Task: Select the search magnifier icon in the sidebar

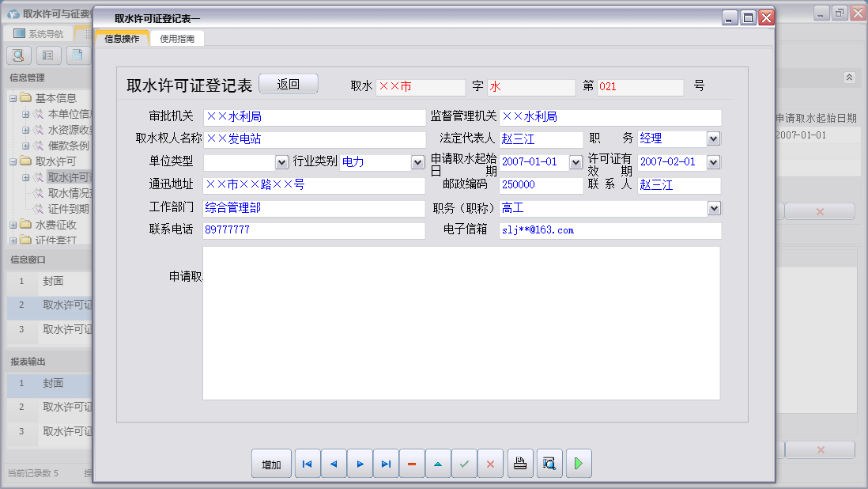Action: point(17,55)
